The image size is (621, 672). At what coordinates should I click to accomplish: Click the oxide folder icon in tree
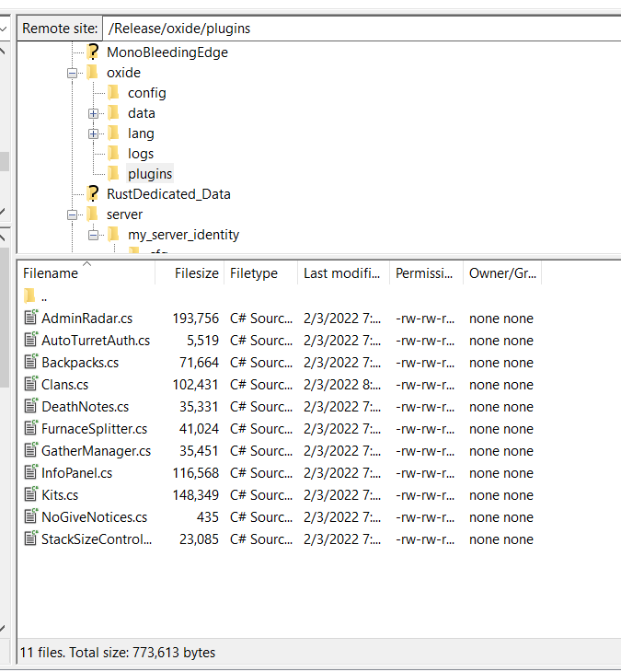[x=93, y=73]
